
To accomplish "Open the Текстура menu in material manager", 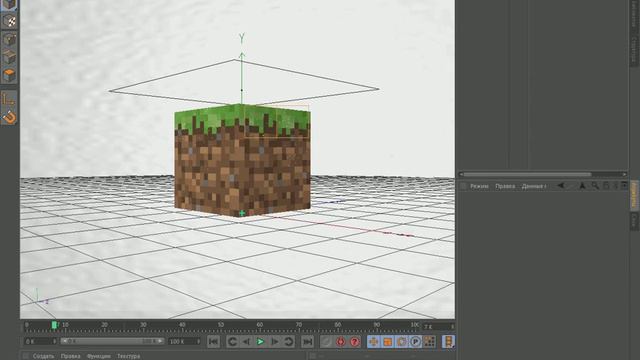I will click(x=128, y=356).
